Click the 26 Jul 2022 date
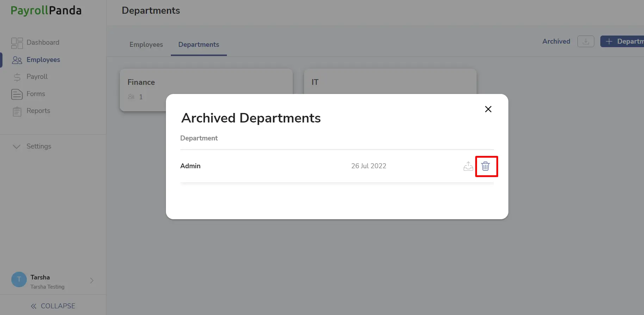The height and width of the screenshot is (315, 644). point(369,166)
